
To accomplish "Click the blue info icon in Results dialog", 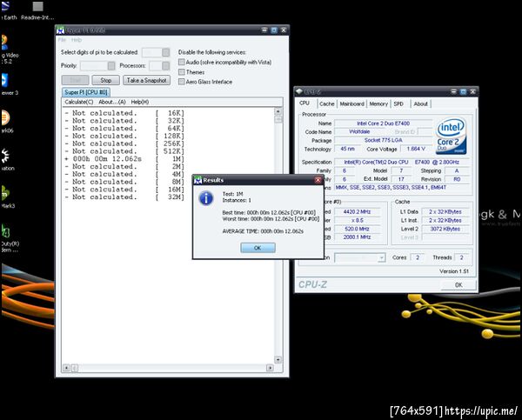I will pos(206,198).
